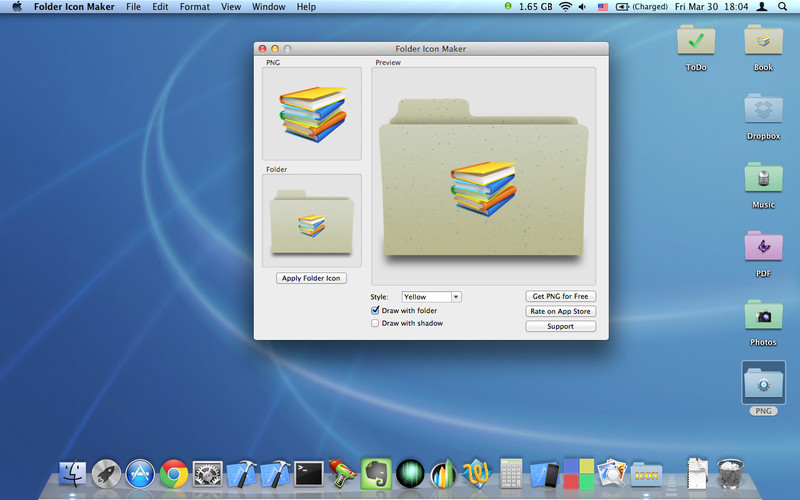Open the Format menu
Image resolution: width=800 pixels, height=500 pixels.
(194, 7)
